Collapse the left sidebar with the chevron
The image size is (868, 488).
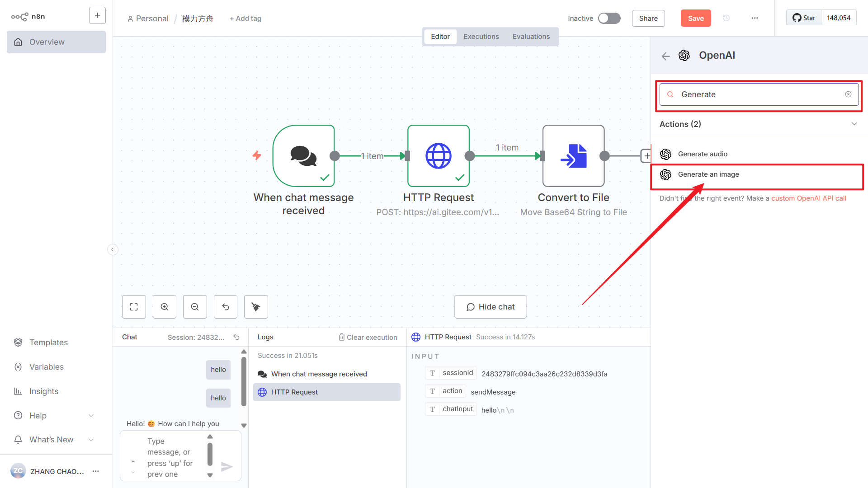(x=113, y=249)
